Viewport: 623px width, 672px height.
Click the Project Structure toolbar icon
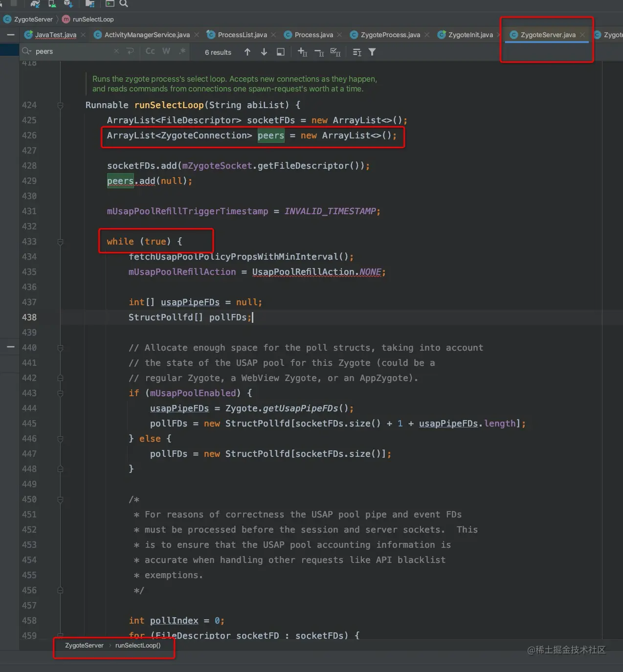[x=89, y=3]
